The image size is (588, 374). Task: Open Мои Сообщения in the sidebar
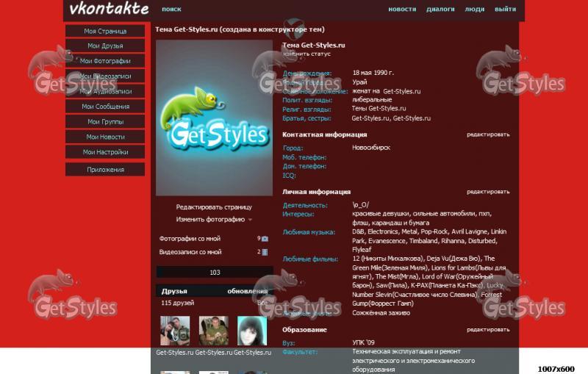click(x=105, y=107)
